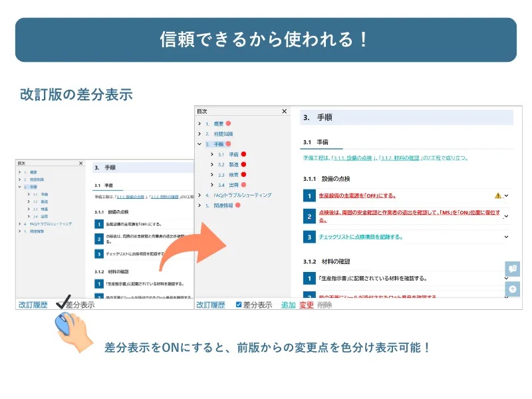
Task: Click the comment bubble icon on the right edge
Action: click(x=513, y=268)
